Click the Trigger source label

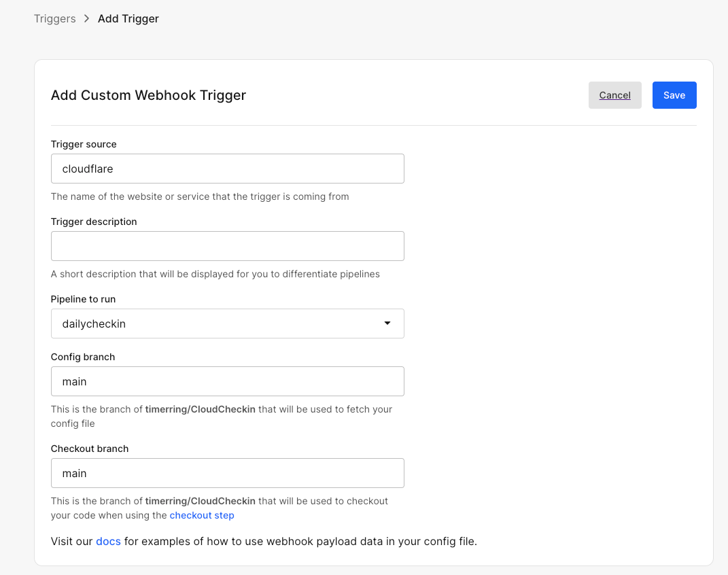84,144
